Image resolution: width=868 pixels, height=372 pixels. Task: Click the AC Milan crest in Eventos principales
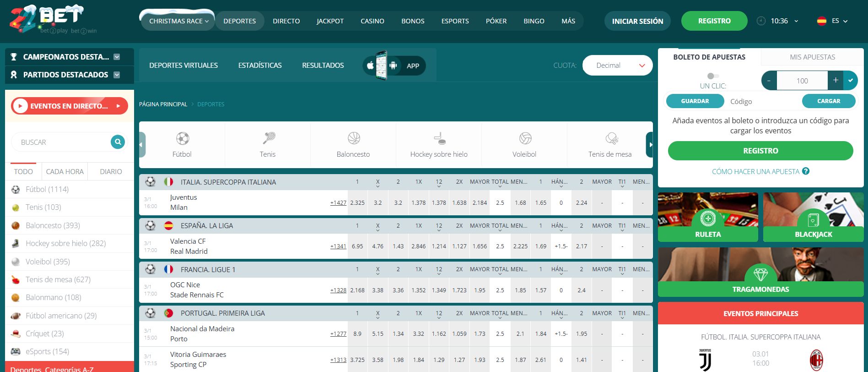816,360
